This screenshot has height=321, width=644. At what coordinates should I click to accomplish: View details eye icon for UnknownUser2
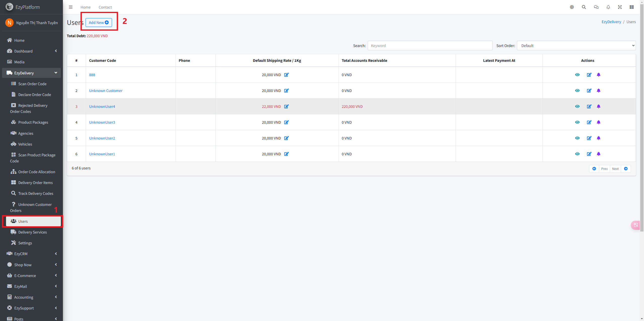pos(577,138)
